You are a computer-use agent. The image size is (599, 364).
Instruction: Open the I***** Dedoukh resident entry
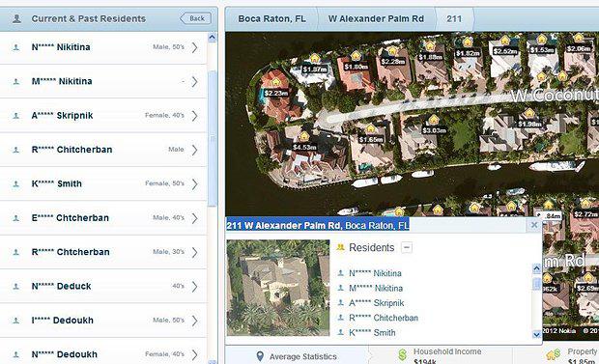tap(103, 321)
